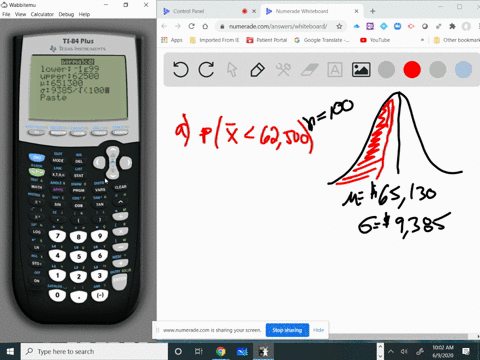The image size is (480, 360).
Task: Open the YouTube bookmark
Action: [375, 40]
